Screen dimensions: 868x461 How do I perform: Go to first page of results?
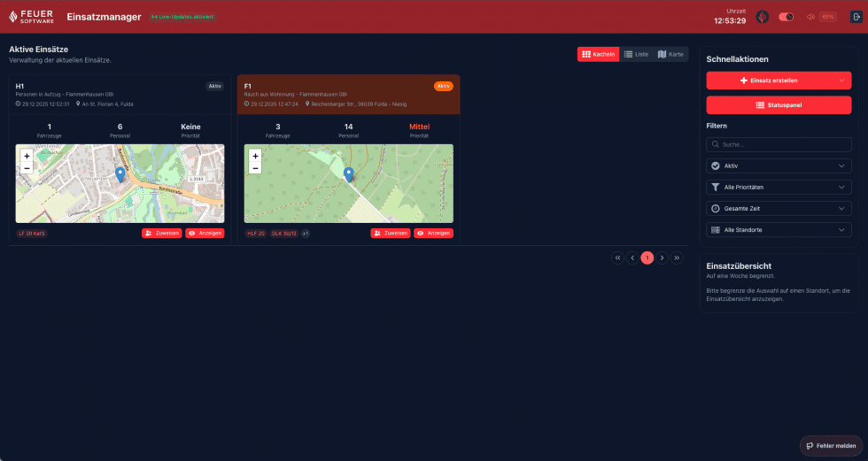(618, 257)
